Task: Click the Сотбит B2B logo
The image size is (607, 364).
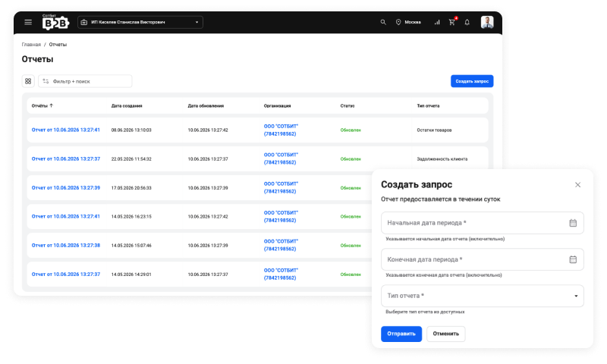Action: 55,22
